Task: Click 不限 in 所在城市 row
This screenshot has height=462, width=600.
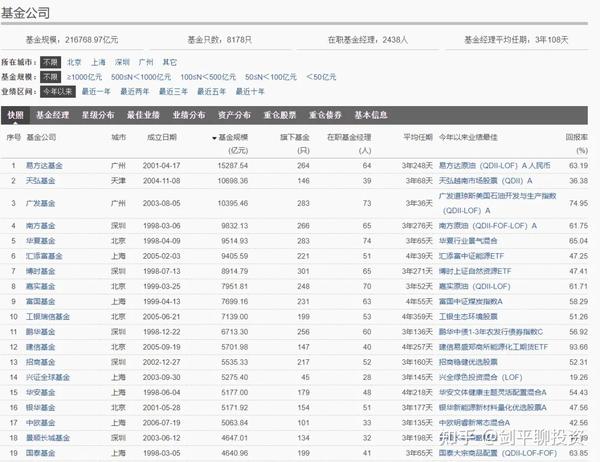Action: click(x=50, y=62)
